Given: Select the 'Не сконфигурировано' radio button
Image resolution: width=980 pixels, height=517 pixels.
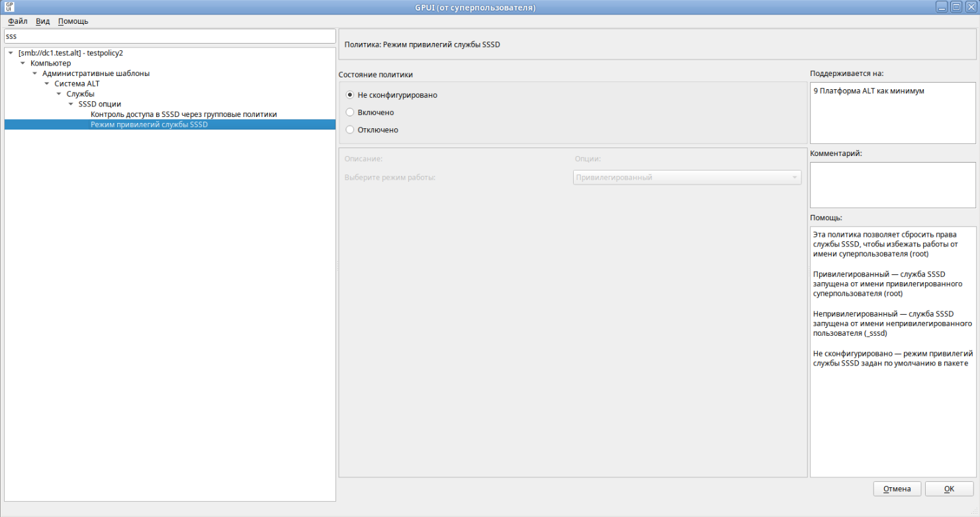Looking at the screenshot, I should click(350, 95).
